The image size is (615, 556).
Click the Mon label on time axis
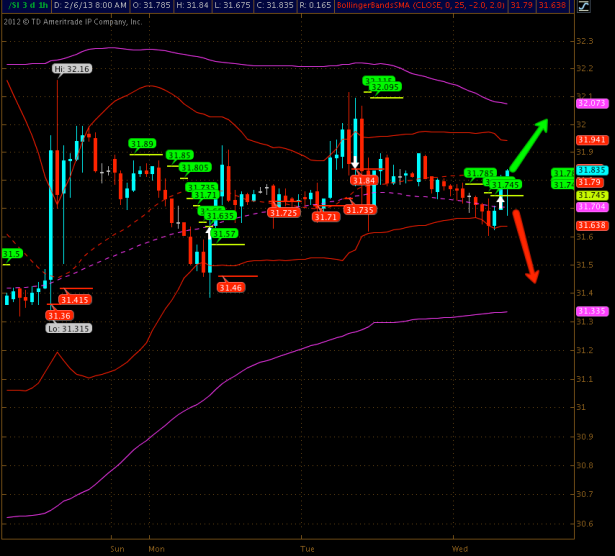coord(156,549)
